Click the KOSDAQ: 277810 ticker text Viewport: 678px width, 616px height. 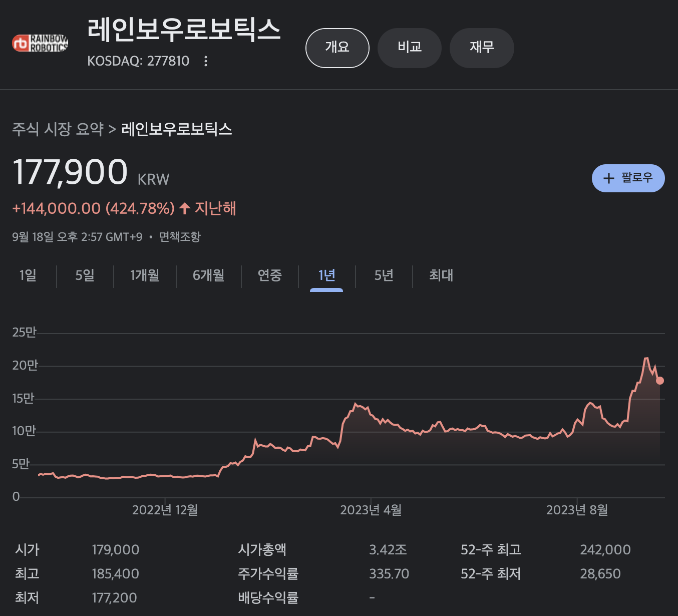[x=138, y=61]
